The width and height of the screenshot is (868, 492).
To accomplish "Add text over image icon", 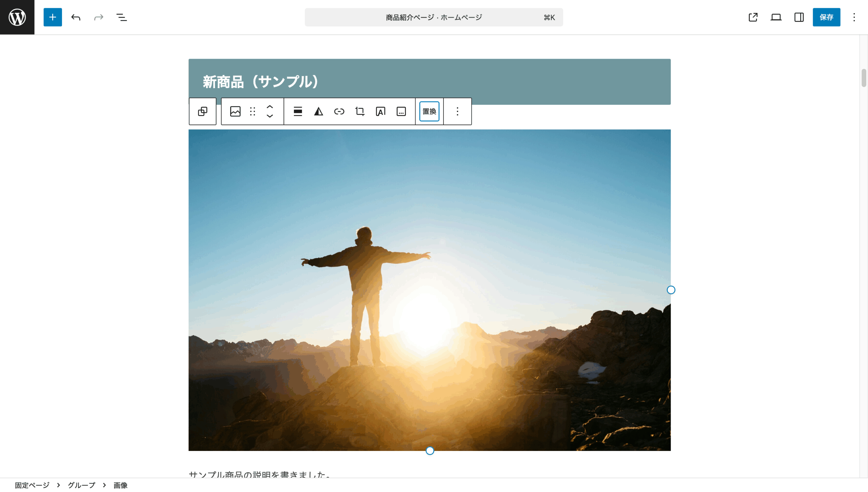I will point(380,111).
